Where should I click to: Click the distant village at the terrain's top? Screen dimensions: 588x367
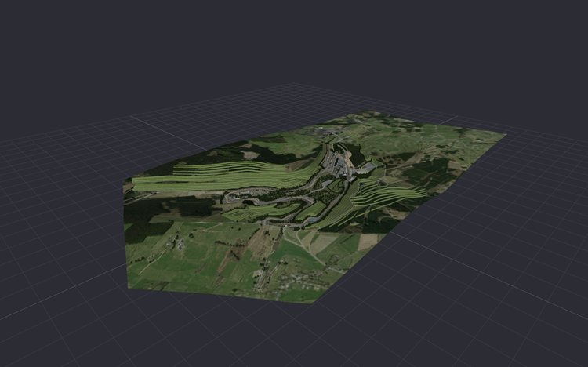tap(326, 130)
